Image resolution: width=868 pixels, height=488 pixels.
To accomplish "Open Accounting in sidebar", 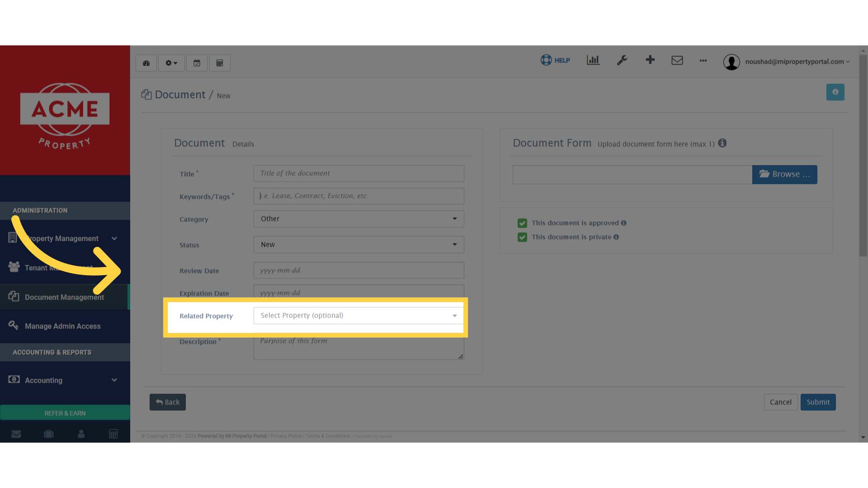I will (64, 380).
